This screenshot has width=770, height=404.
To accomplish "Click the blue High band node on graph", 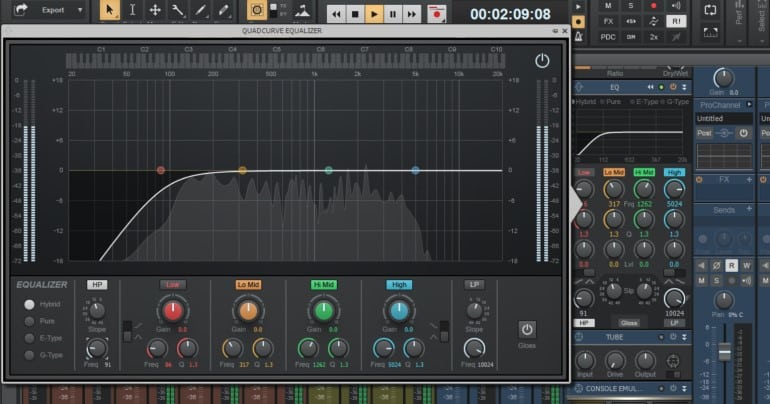I will click(415, 171).
